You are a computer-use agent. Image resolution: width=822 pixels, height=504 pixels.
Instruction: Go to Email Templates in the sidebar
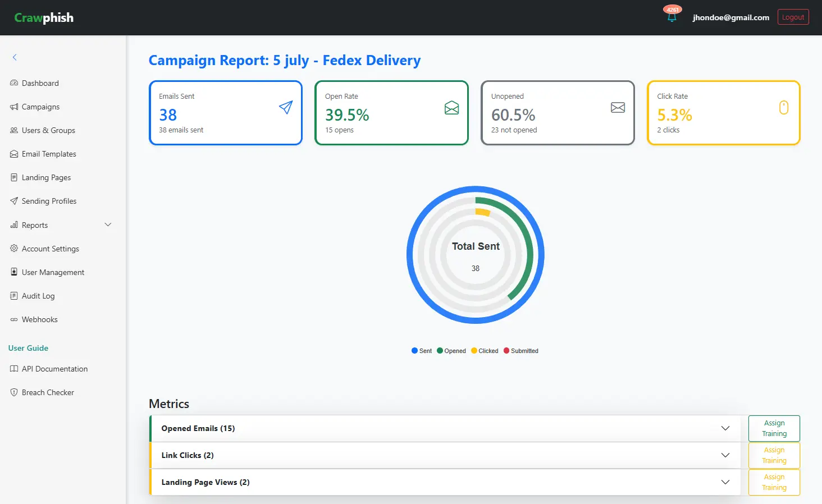pyautogui.click(x=49, y=154)
